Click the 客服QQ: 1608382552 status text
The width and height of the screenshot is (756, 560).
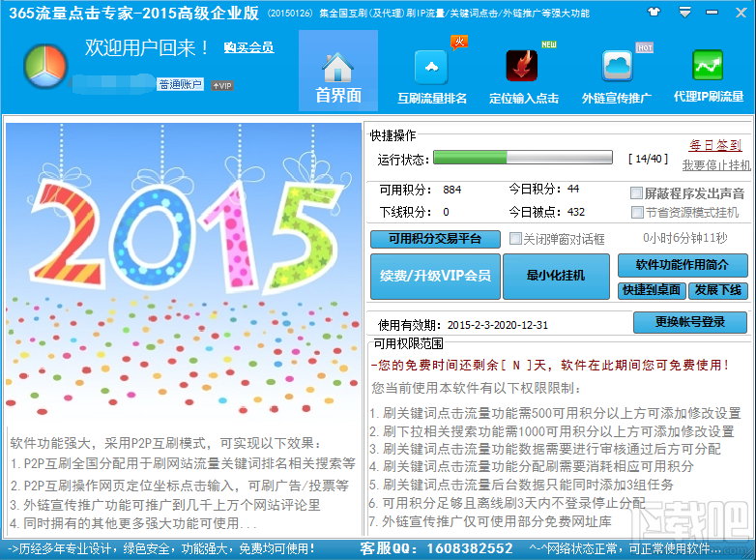tap(436, 548)
